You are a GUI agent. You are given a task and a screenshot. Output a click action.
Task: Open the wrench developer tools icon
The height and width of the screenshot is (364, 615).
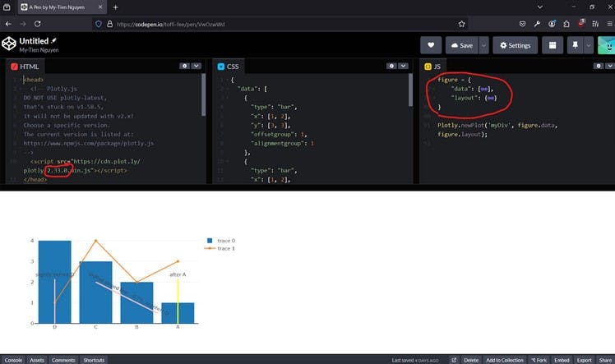point(537,24)
